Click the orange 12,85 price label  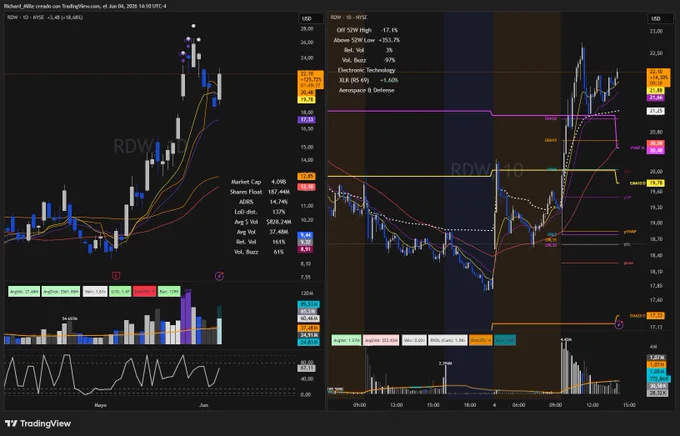(x=307, y=176)
